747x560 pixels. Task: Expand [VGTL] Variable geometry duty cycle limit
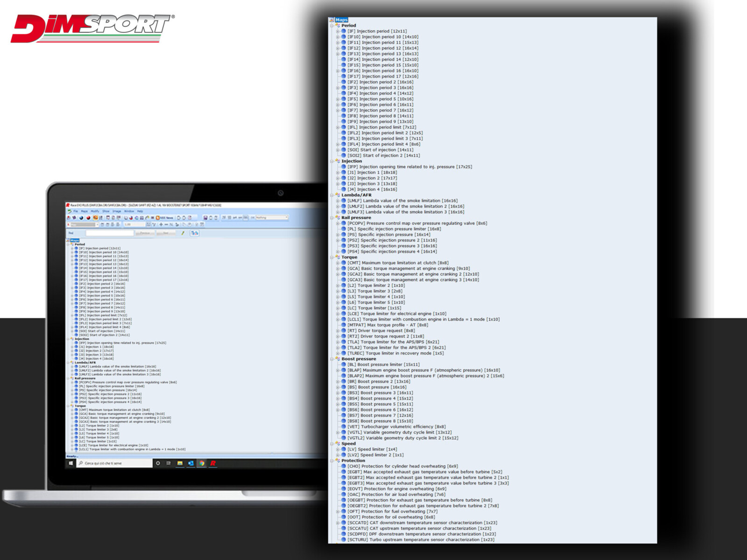tap(338, 433)
